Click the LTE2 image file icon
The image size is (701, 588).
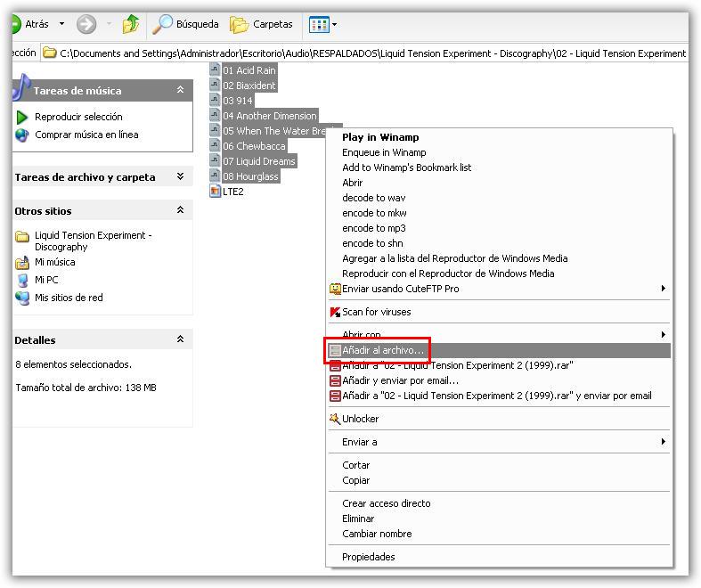215,191
